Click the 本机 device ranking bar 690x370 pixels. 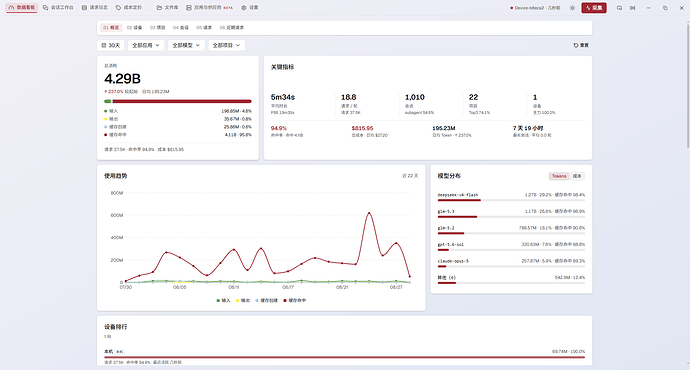coord(345,357)
